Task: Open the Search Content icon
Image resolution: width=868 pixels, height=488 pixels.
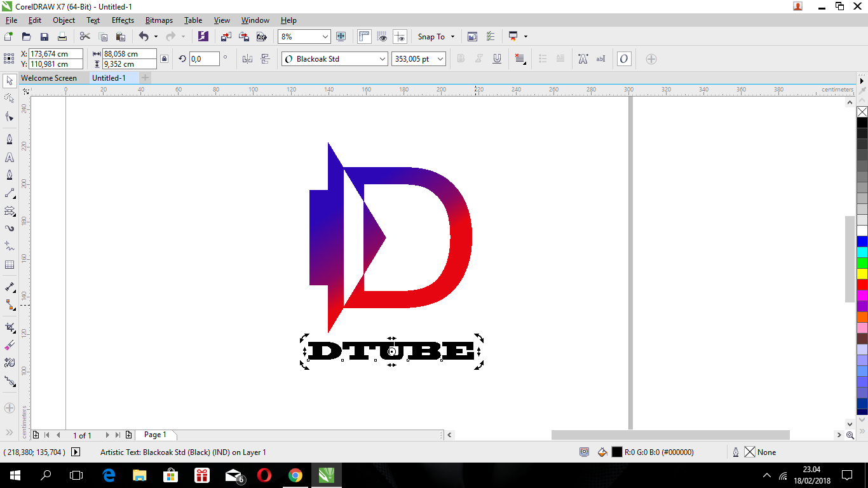Action: [x=203, y=37]
